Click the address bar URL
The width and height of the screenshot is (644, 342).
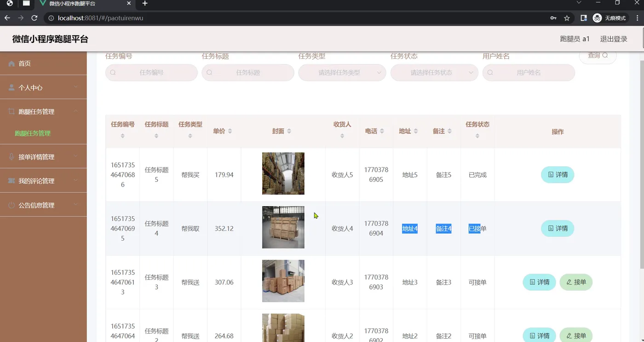pyautogui.click(x=100, y=18)
